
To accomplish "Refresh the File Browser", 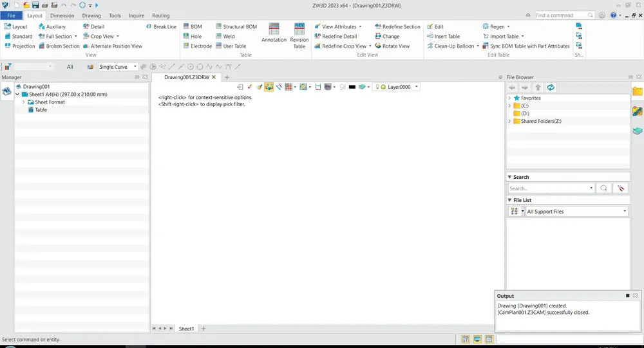I will tap(551, 87).
